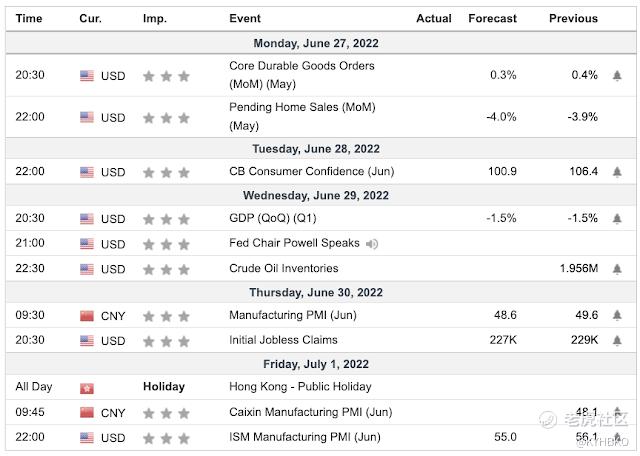Open the Fed Chair Powell Speaks event
This screenshot has width=640, height=456.
pos(294,243)
